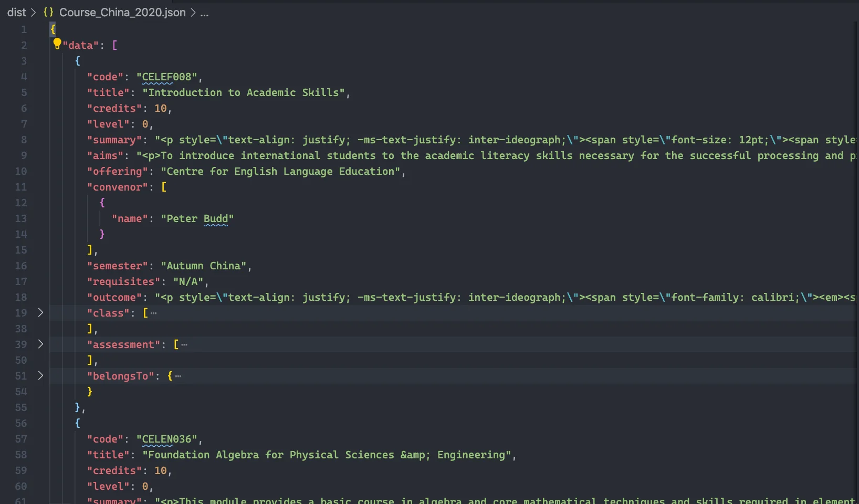
Task: Click the chevron between dist and file name
Action: [34, 13]
